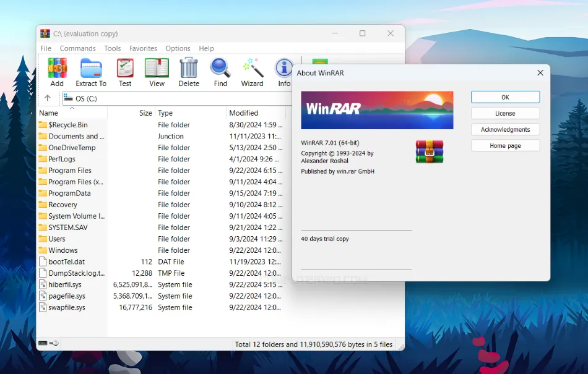Click the Acknowledgments button
This screenshot has height=374, width=588.
(505, 129)
